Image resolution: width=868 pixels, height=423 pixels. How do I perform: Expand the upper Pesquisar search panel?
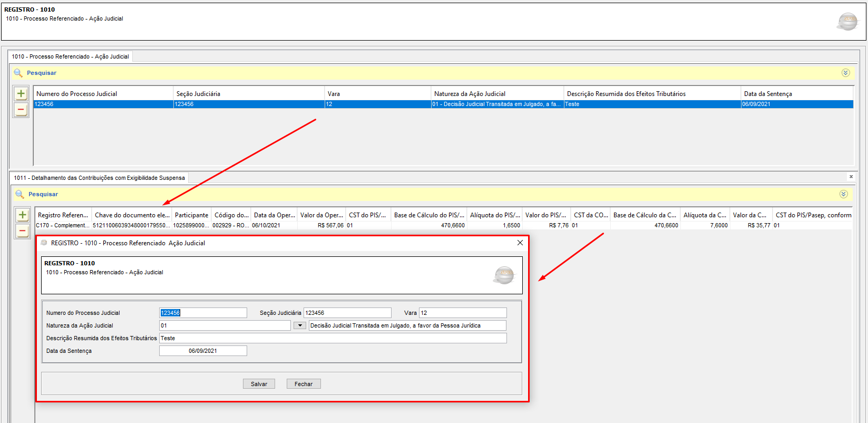click(x=845, y=73)
